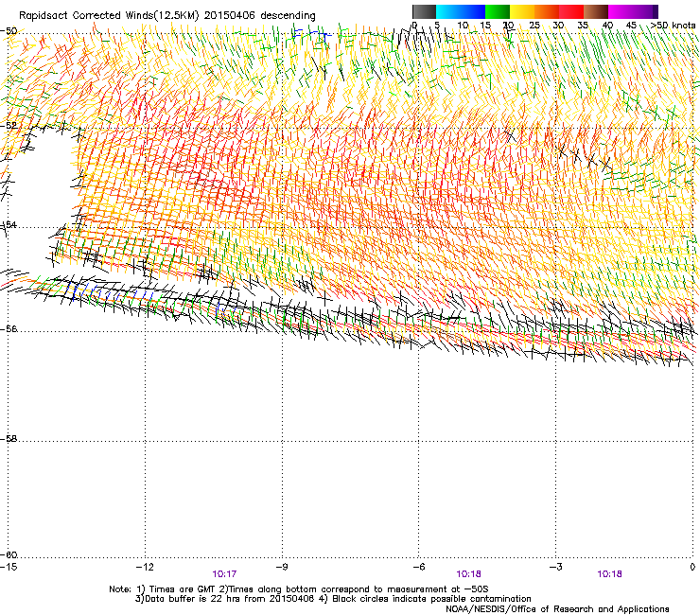Click the '-58' latitude axis label

click(9, 439)
